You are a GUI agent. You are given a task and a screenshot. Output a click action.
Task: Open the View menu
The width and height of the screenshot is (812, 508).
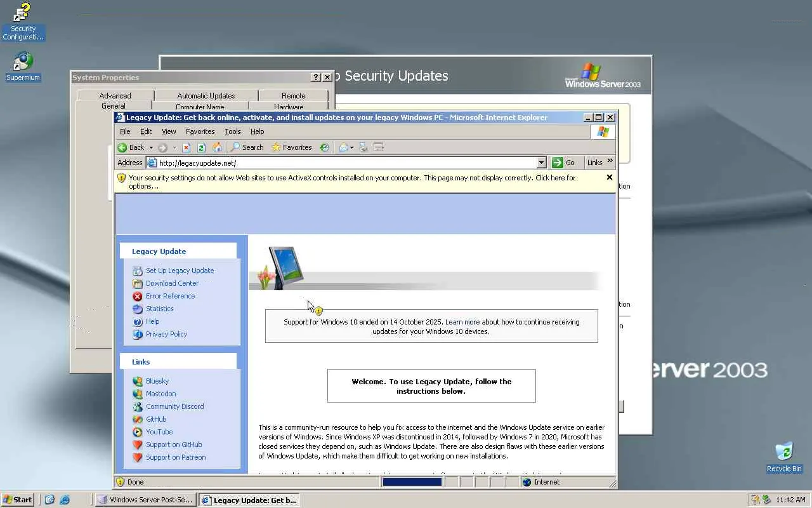[169, 131]
